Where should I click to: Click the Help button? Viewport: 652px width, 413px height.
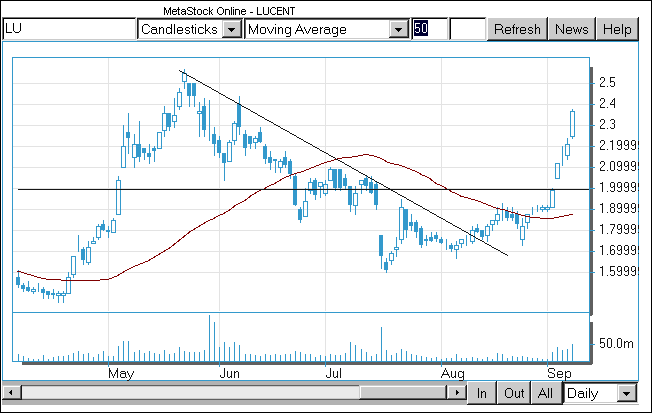click(x=617, y=29)
